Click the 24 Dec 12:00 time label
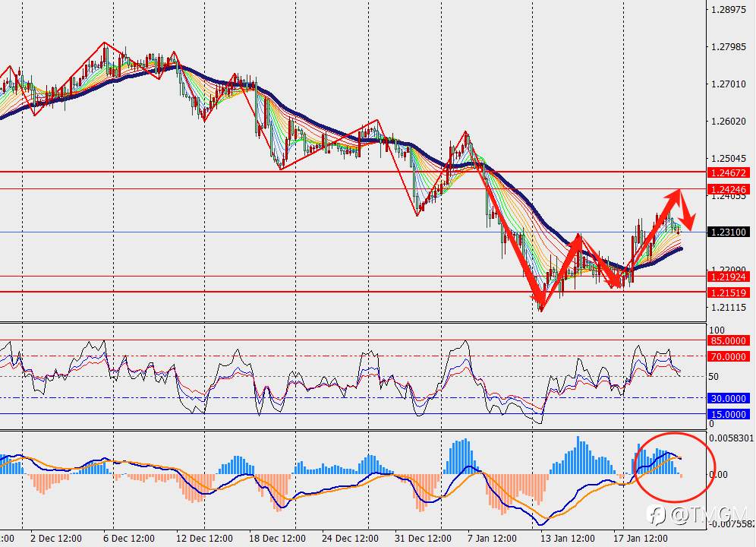 [x=350, y=539]
